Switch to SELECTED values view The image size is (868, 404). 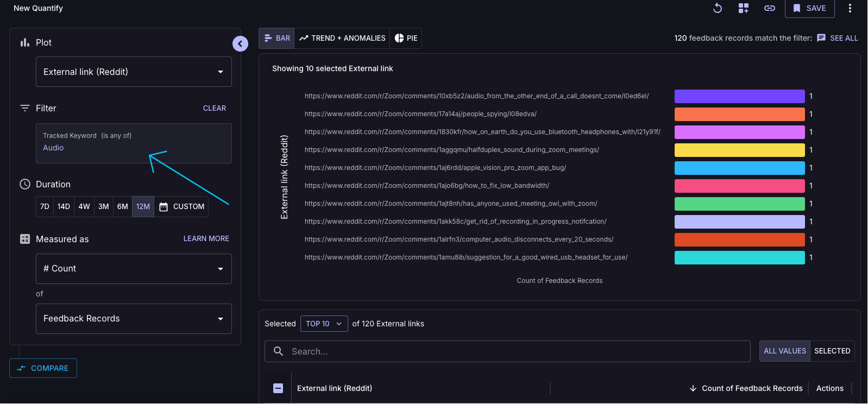(x=832, y=351)
